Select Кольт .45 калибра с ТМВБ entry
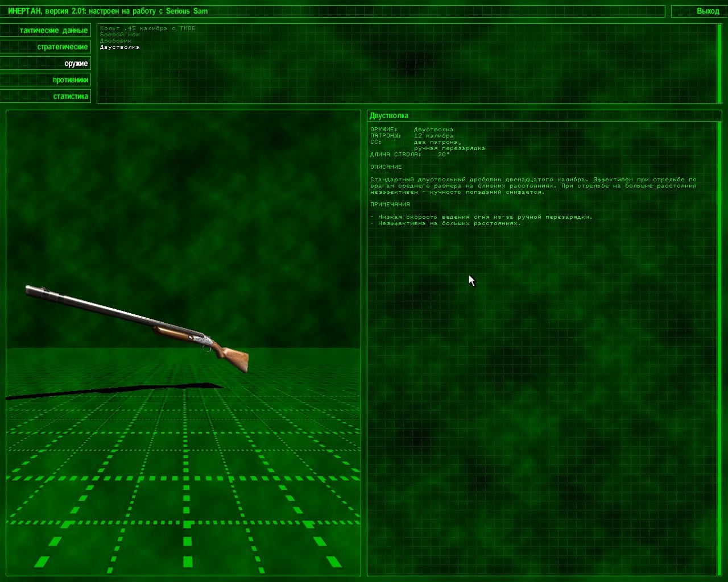Viewport: 728px width, 582px height. coord(148,28)
